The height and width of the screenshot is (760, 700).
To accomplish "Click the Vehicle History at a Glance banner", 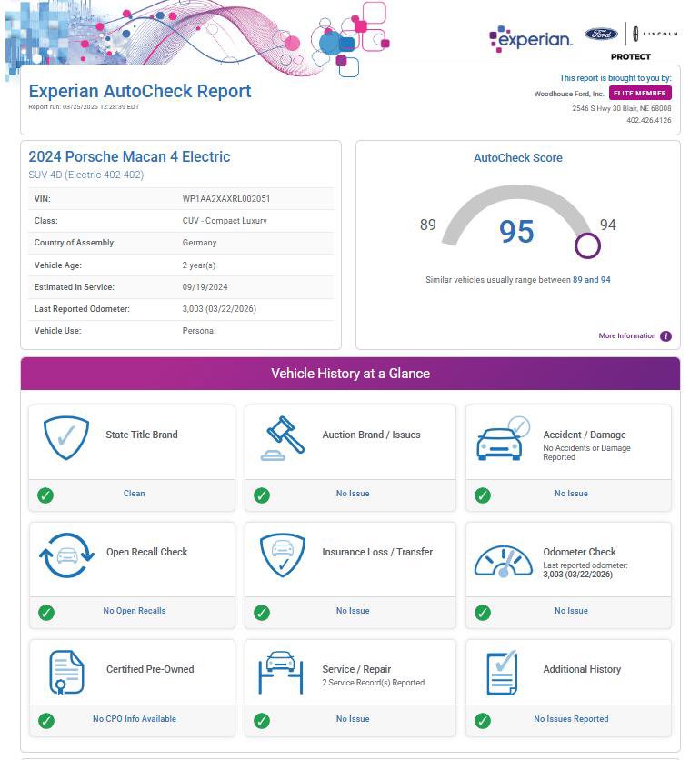I will [350, 374].
